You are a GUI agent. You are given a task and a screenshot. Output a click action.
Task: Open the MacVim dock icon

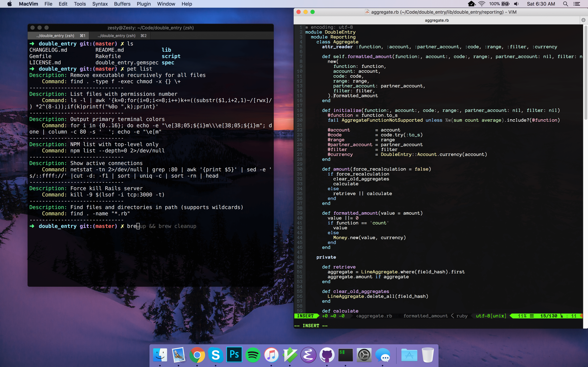[290, 355]
